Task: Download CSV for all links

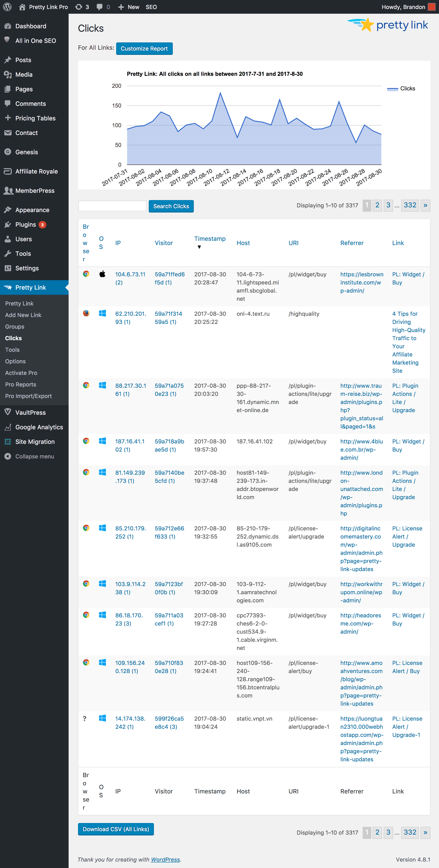Action: [116, 829]
